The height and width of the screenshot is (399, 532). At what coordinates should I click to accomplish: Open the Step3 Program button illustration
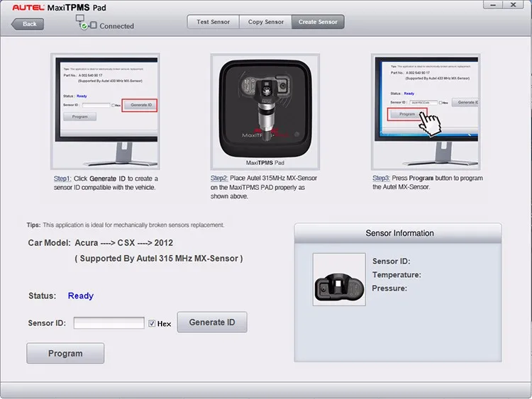coord(426,111)
